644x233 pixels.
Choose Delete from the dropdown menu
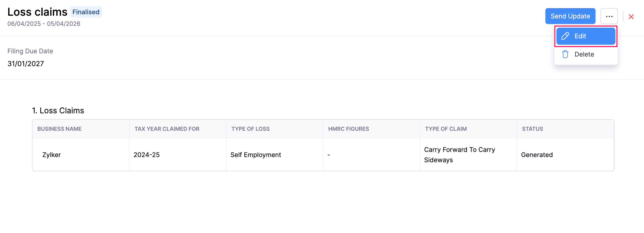point(586,55)
